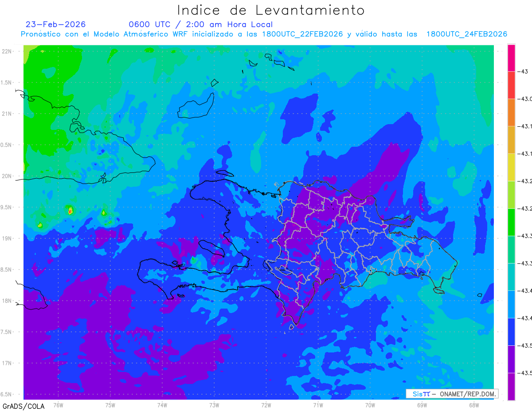Select the date text '23-Feb-2026'
Screen dimensions: 532x411
coord(56,24)
